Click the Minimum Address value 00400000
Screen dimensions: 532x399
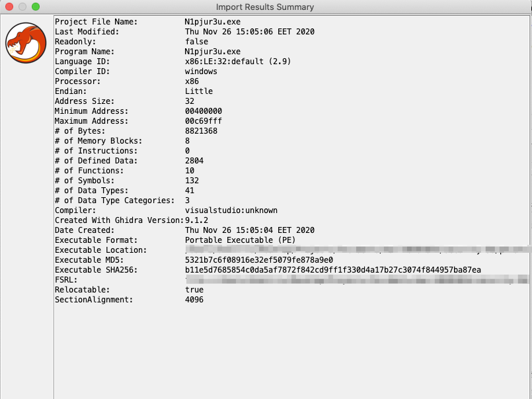click(204, 111)
